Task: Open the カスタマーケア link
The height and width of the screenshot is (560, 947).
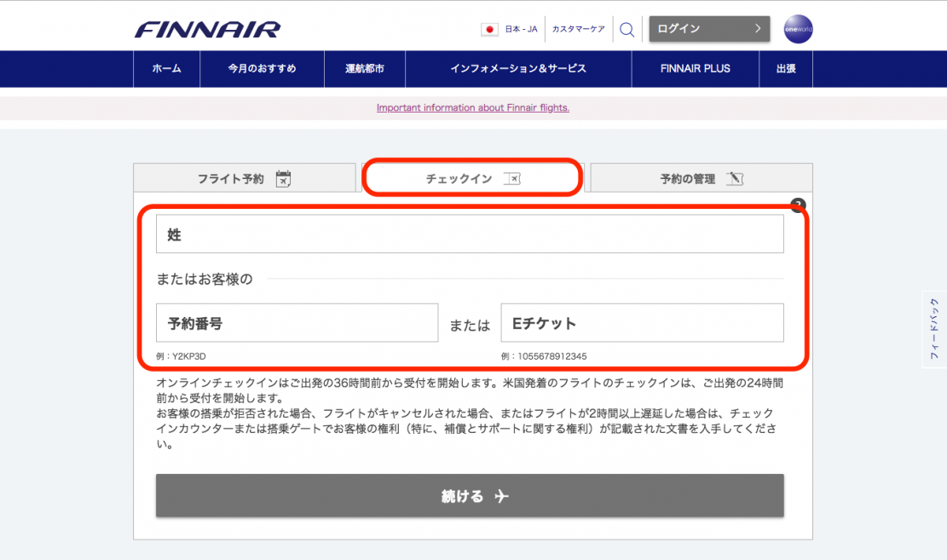Action: [x=578, y=29]
